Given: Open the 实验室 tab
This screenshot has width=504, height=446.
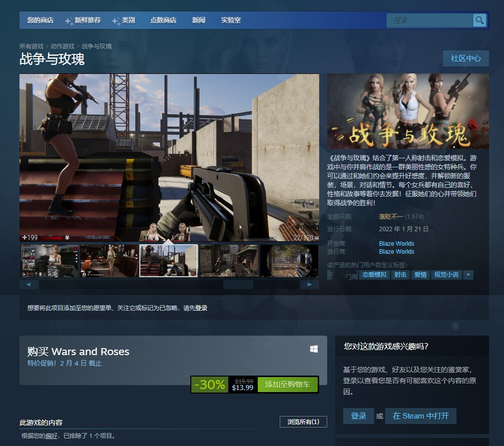Looking at the screenshot, I should click(x=231, y=20).
